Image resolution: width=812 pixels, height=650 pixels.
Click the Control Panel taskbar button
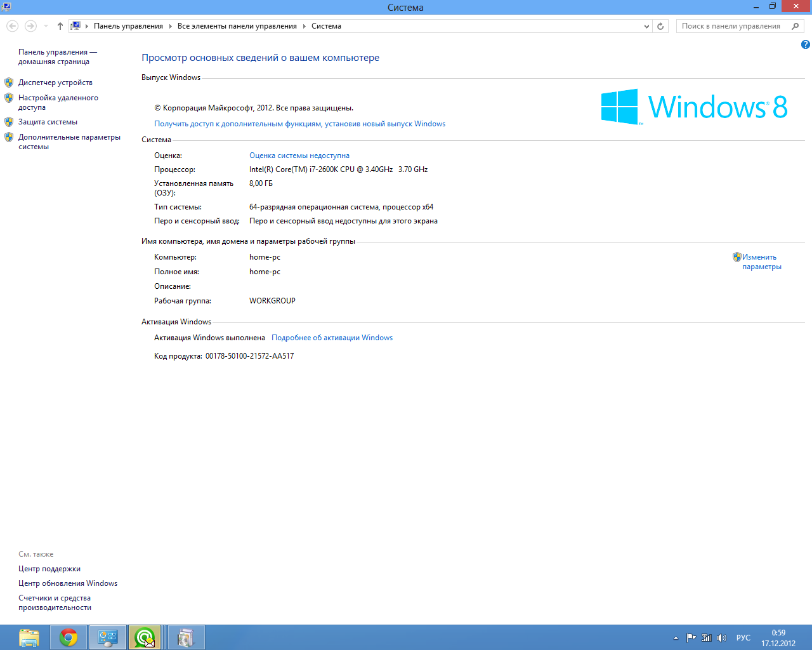click(108, 637)
